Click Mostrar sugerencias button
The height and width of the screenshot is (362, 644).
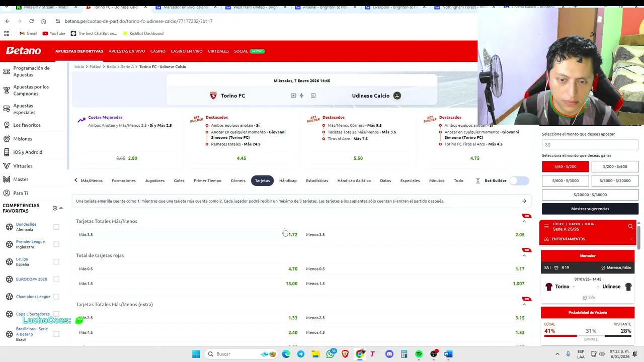(x=590, y=209)
